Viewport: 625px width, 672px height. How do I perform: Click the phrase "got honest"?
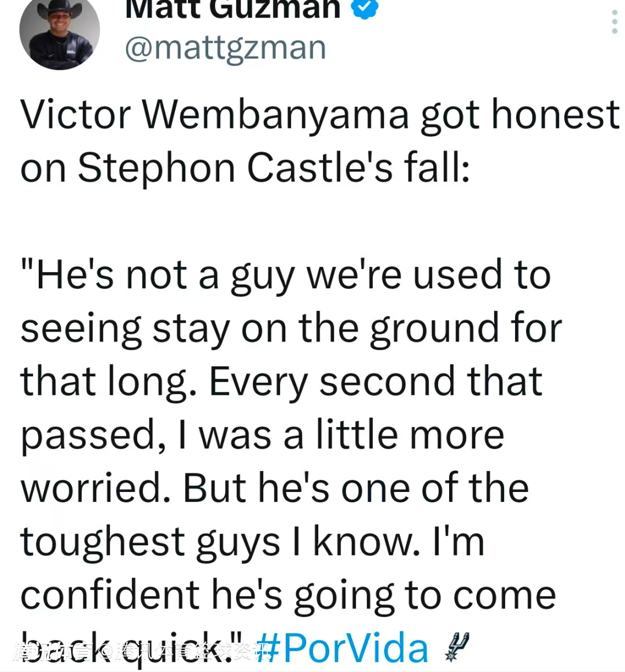tap(520, 115)
